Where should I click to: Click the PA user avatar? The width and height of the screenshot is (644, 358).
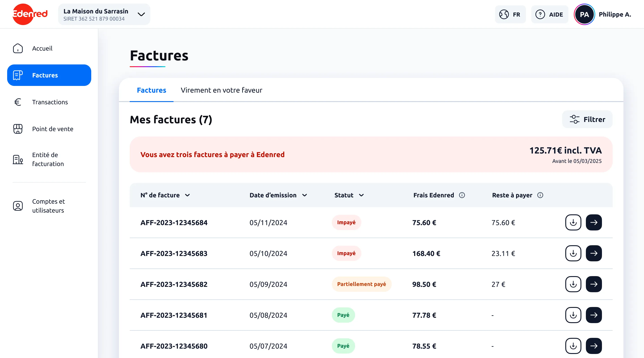584,14
